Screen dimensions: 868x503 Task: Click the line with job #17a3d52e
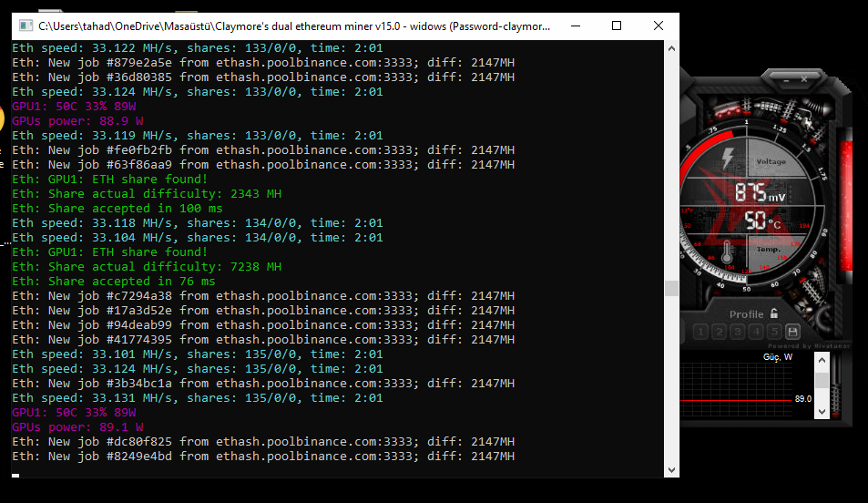pyautogui.click(x=263, y=310)
